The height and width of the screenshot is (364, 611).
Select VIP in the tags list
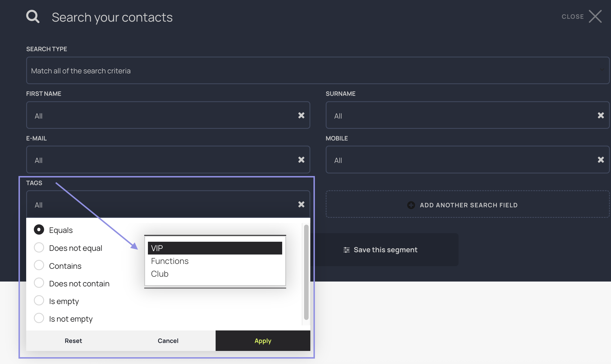click(215, 248)
